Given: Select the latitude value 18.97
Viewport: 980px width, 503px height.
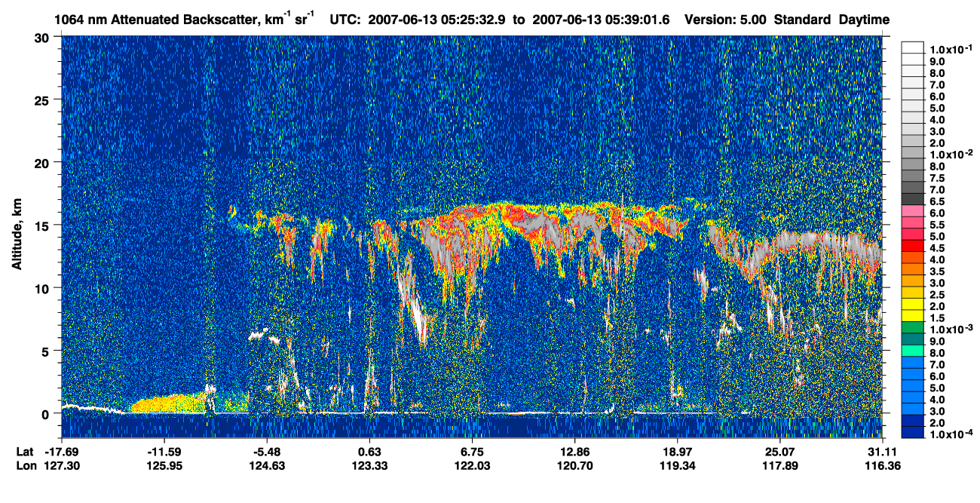Looking at the screenshot, I should pyautogui.click(x=677, y=451).
